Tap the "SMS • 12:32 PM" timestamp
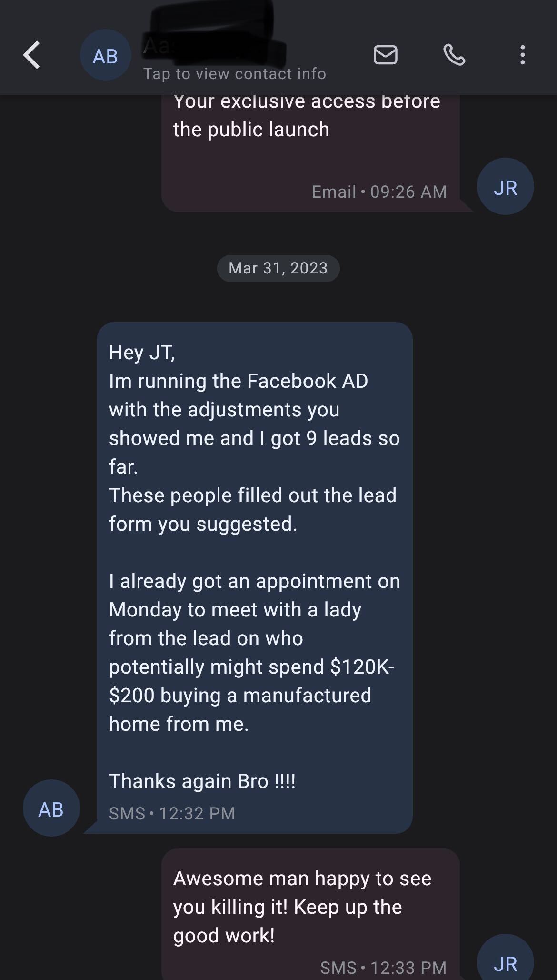The height and width of the screenshot is (980, 557). click(172, 813)
